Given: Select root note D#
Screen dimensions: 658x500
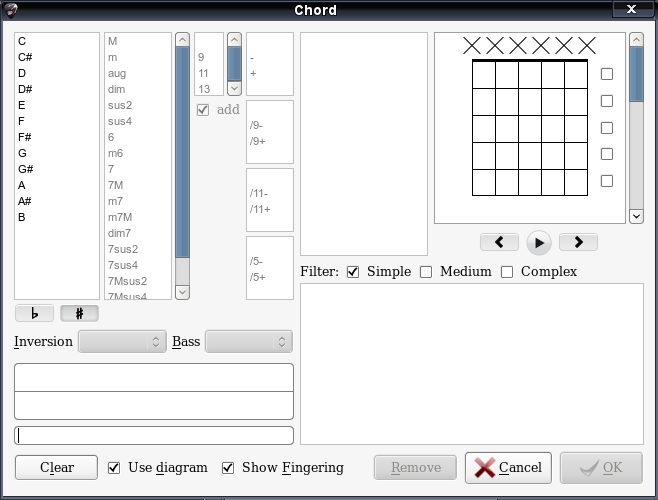Looking at the screenshot, I should coord(57,89).
